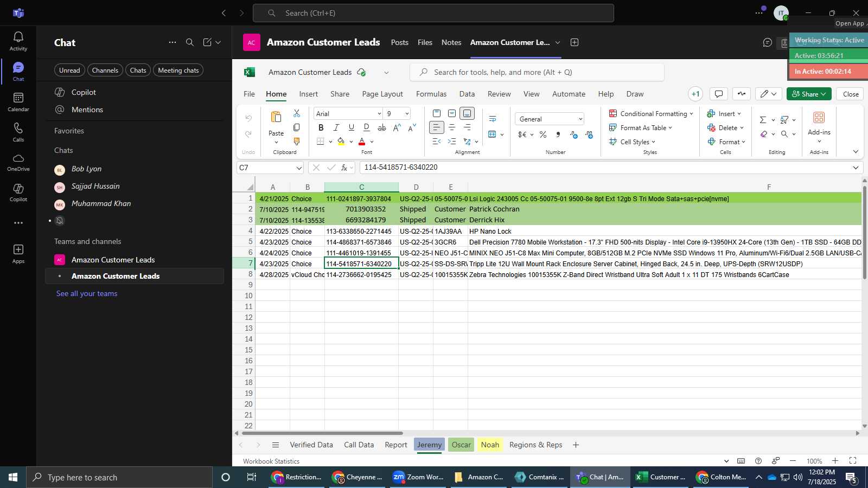Cut selection with the scissors icon
Screen dimensions: 868x488
(297, 113)
